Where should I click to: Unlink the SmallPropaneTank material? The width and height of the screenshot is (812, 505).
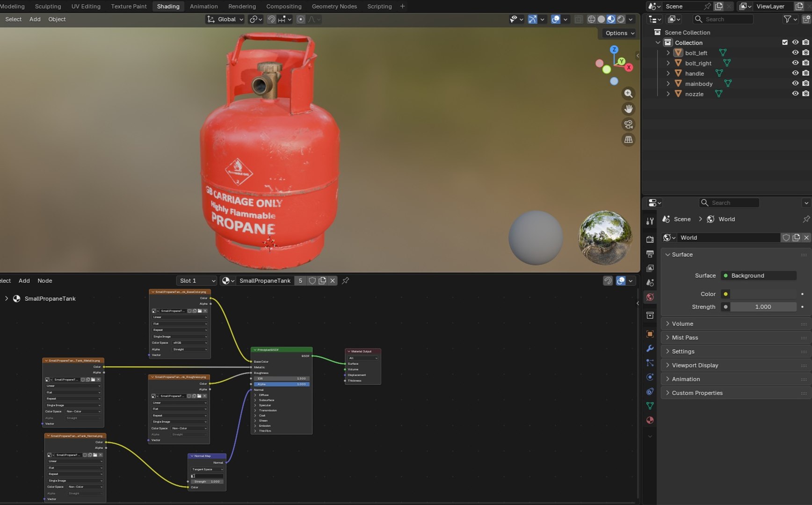click(x=333, y=281)
